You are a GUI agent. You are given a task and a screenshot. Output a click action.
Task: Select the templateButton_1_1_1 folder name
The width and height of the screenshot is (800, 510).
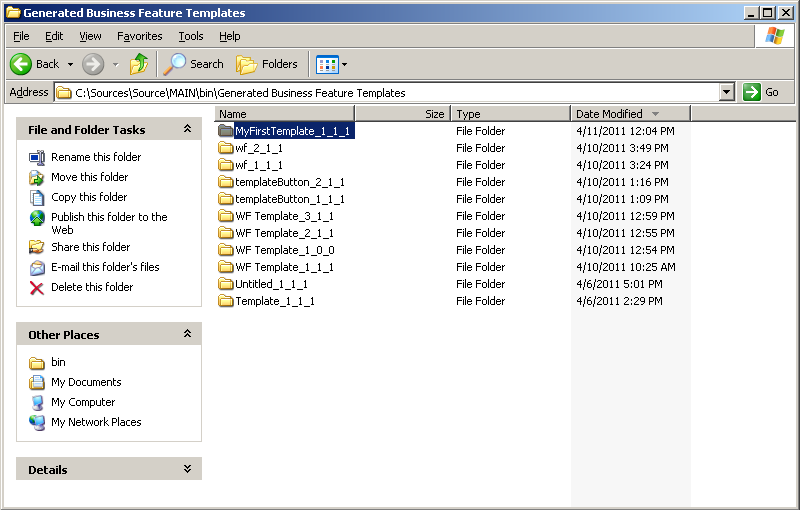[x=290, y=199]
